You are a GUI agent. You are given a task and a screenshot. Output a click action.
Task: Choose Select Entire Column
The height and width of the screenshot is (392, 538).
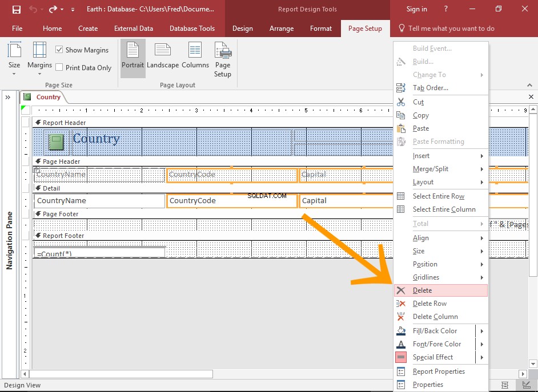(x=440, y=209)
